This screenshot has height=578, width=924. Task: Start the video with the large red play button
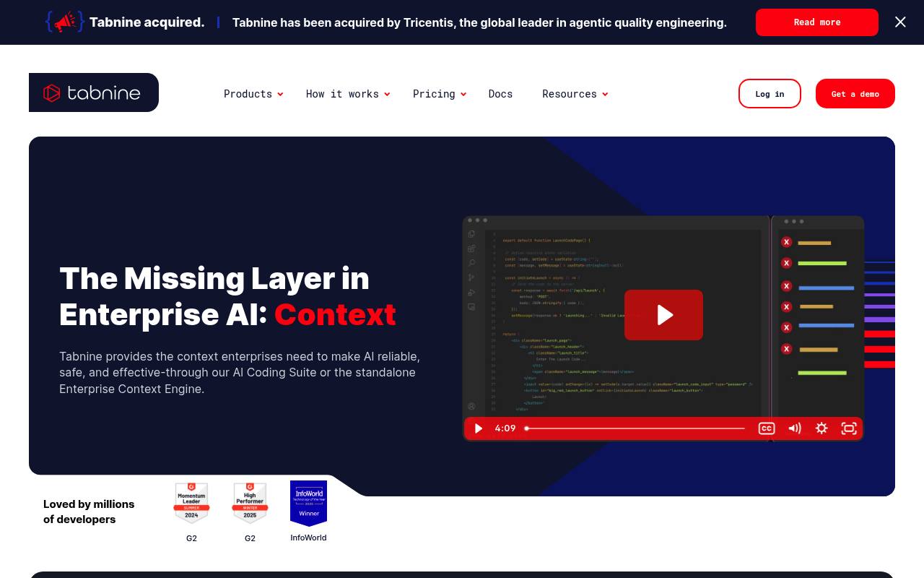(663, 315)
